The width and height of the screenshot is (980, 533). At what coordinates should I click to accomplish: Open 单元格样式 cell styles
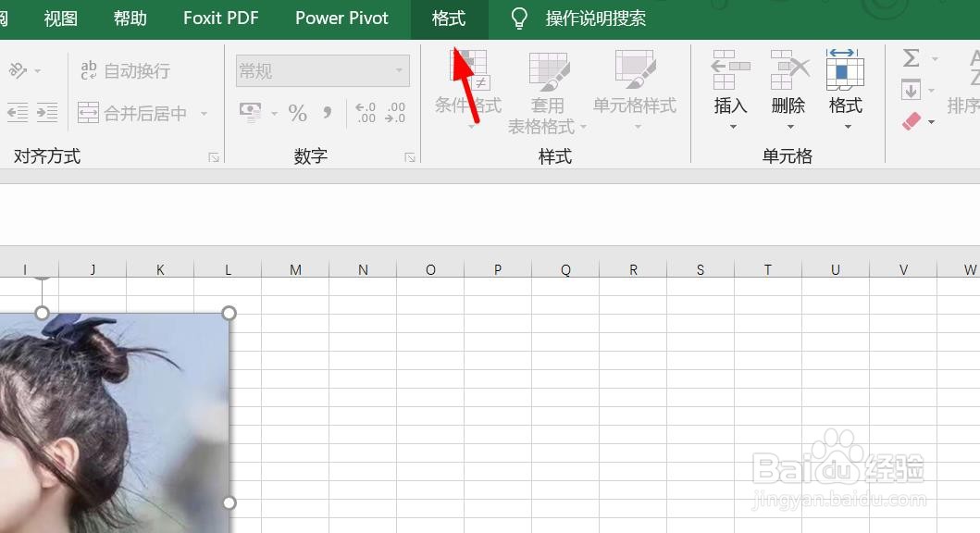point(635,90)
